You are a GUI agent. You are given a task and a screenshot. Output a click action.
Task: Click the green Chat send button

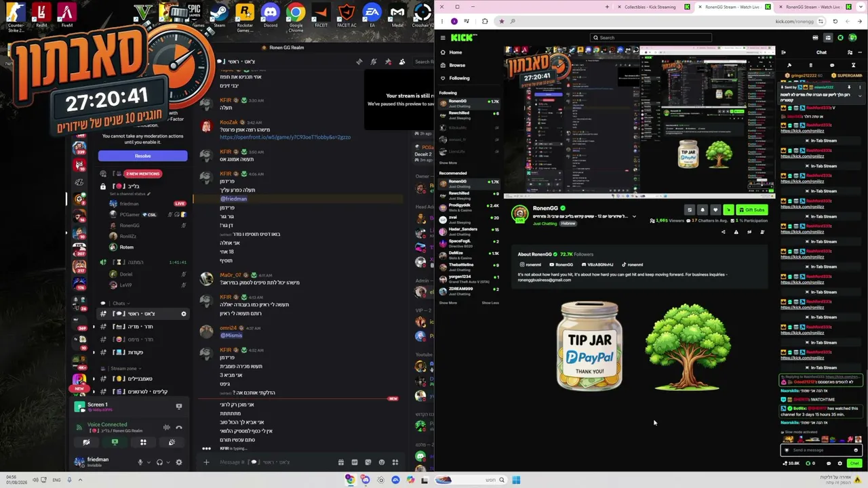854,464
